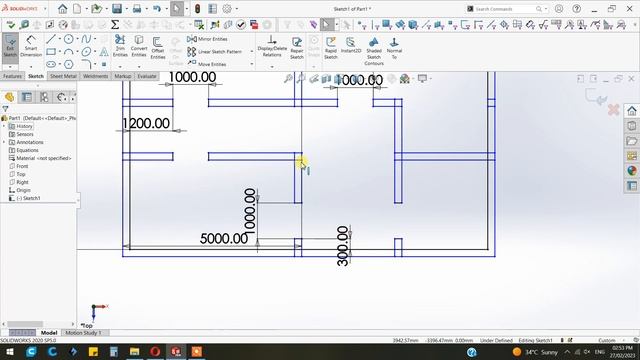Click the Options gear icon

tap(227, 9)
